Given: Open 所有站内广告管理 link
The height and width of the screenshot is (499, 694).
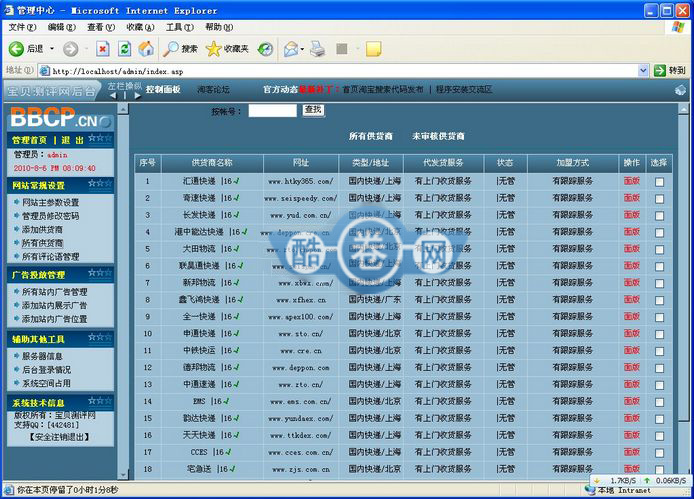Looking at the screenshot, I should tap(54, 292).
